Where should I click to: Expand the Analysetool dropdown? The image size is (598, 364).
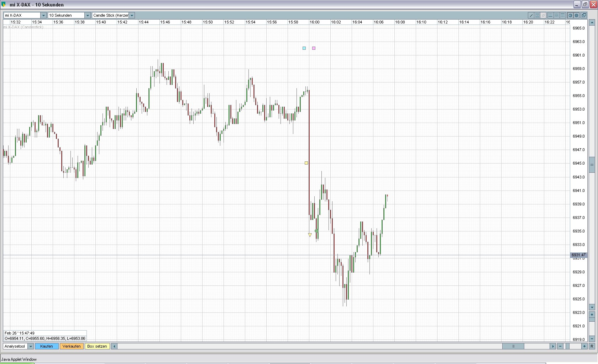[31, 346]
